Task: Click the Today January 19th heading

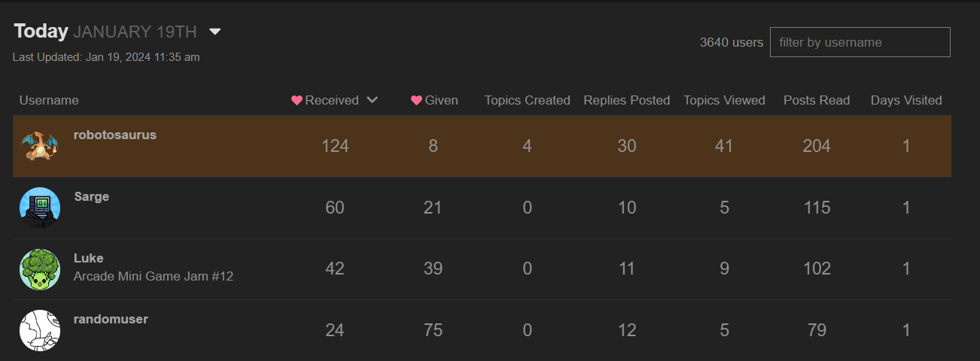Action: click(105, 32)
